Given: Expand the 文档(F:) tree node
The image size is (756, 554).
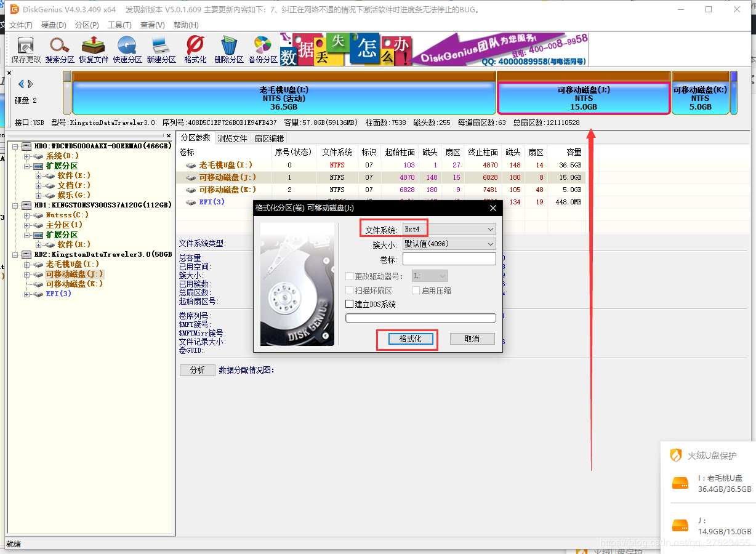Looking at the screenshot, I should [x=39, y=185].
